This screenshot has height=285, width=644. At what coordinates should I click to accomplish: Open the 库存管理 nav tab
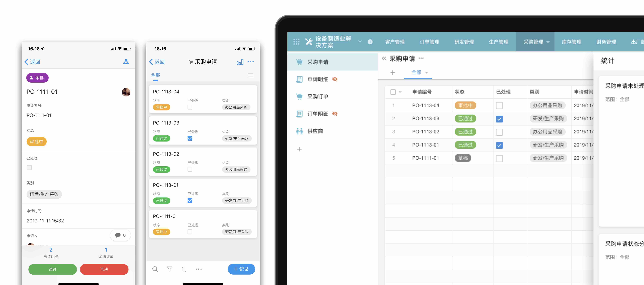pyautogui.click(x=571, y=42)
